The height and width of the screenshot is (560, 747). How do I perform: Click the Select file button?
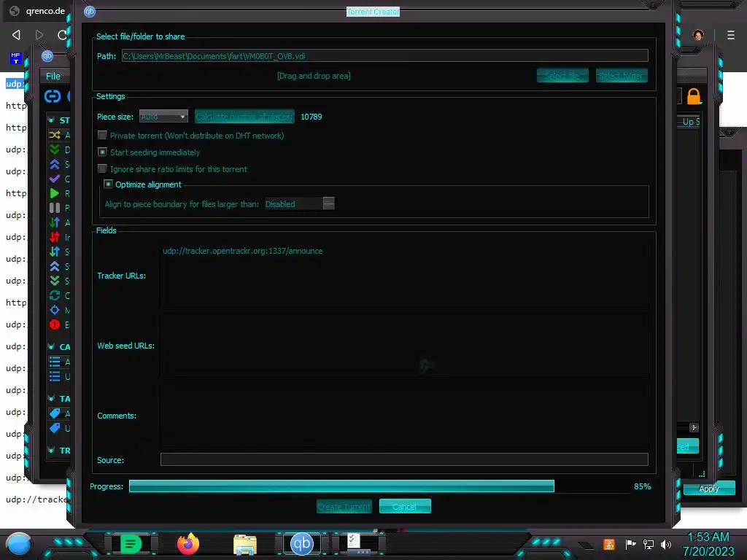562,75
